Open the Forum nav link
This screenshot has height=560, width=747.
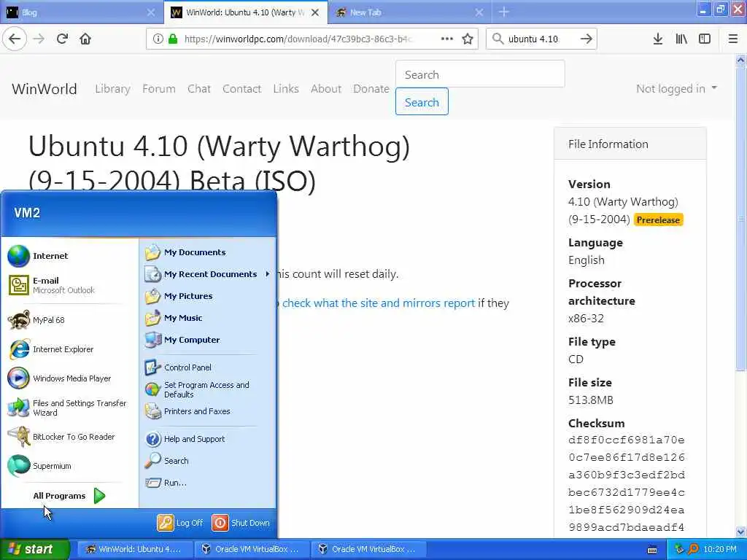coord(158,88)
